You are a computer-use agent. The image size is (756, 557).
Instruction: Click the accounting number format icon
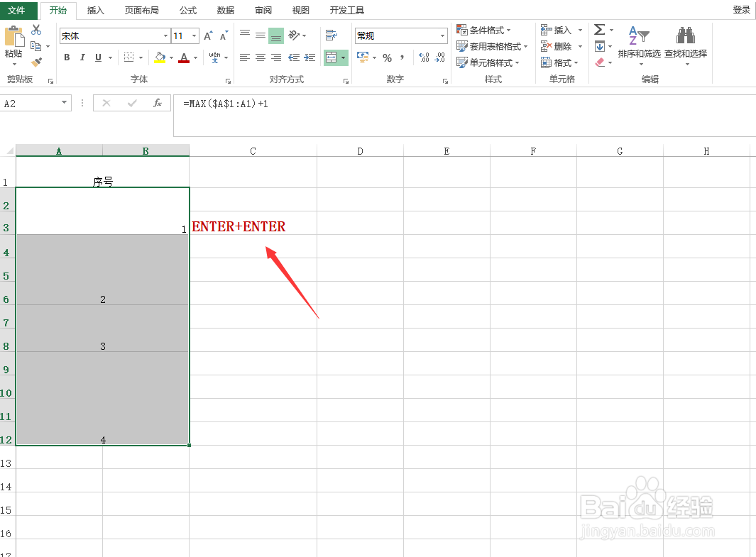point(363,57)
